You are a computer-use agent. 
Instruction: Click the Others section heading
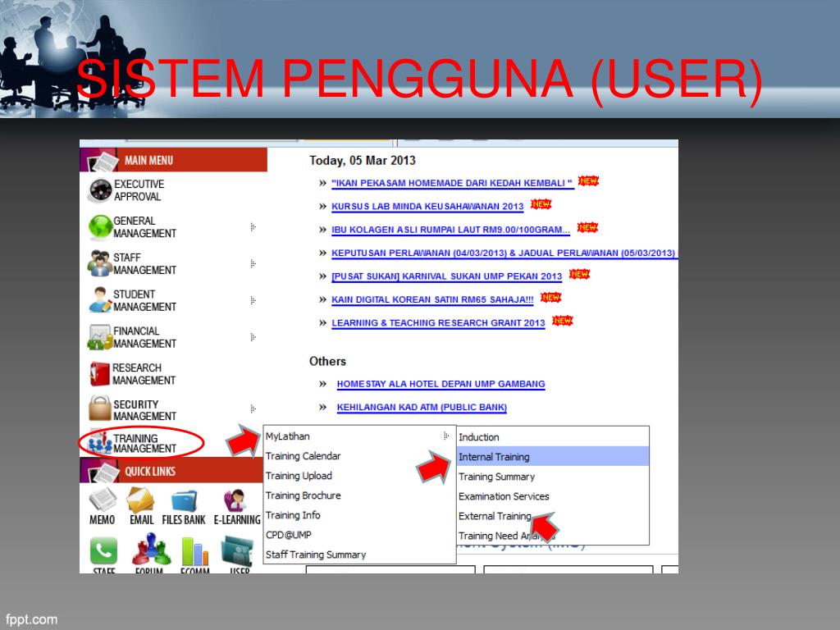327,361
